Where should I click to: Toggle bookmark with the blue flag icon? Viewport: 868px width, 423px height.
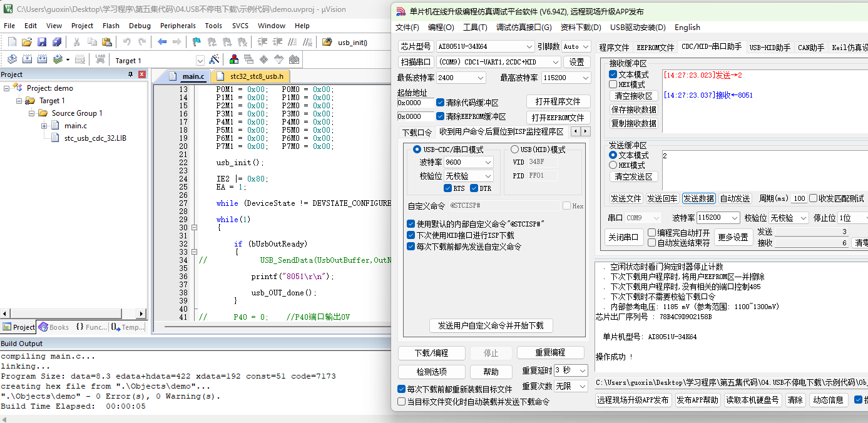197,42
